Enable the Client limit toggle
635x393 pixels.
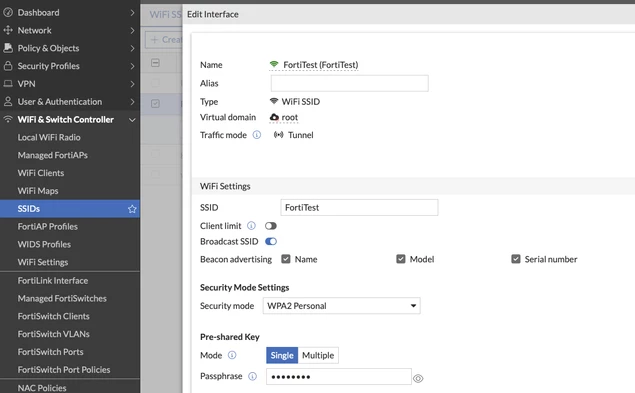coord(271,226)
